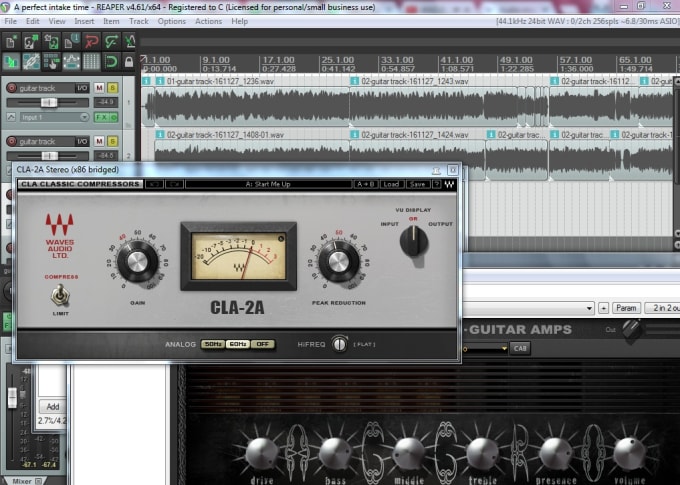
Task: Solo the first guitar track
Action: pyautogui.click(x=112, y=88)
